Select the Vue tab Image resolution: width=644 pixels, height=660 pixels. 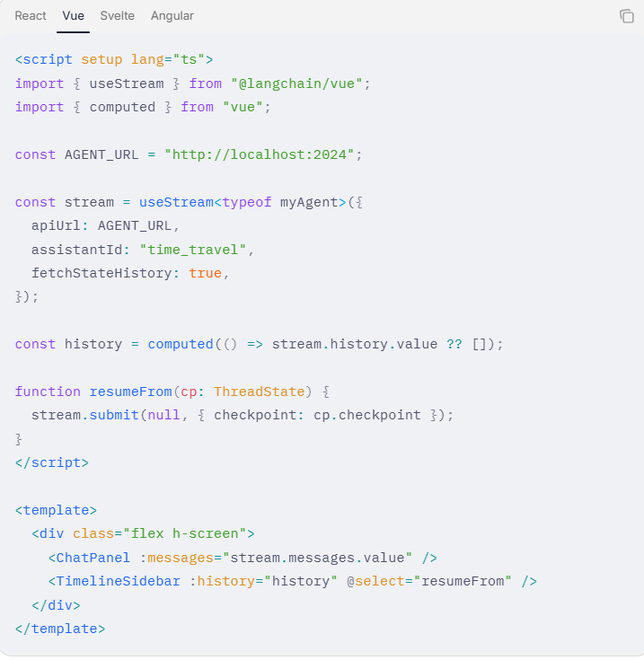click(x=74, y=16)
